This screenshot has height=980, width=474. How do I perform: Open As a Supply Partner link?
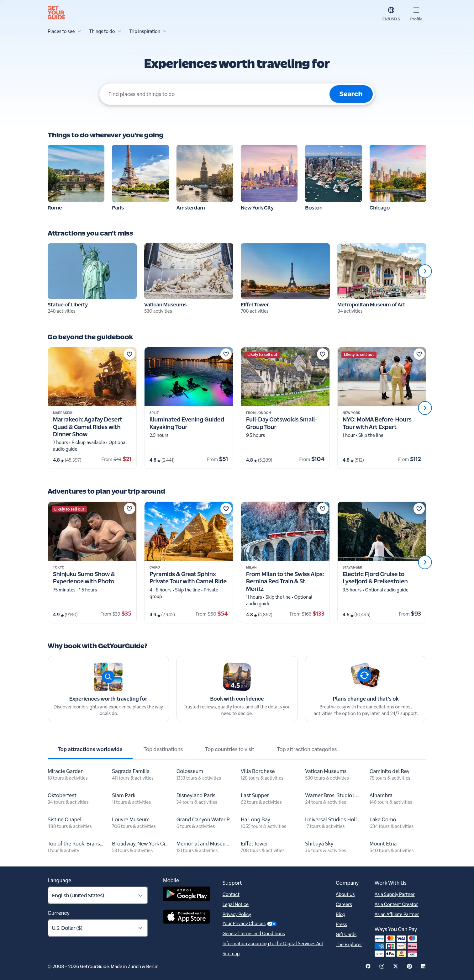[394, 894]
